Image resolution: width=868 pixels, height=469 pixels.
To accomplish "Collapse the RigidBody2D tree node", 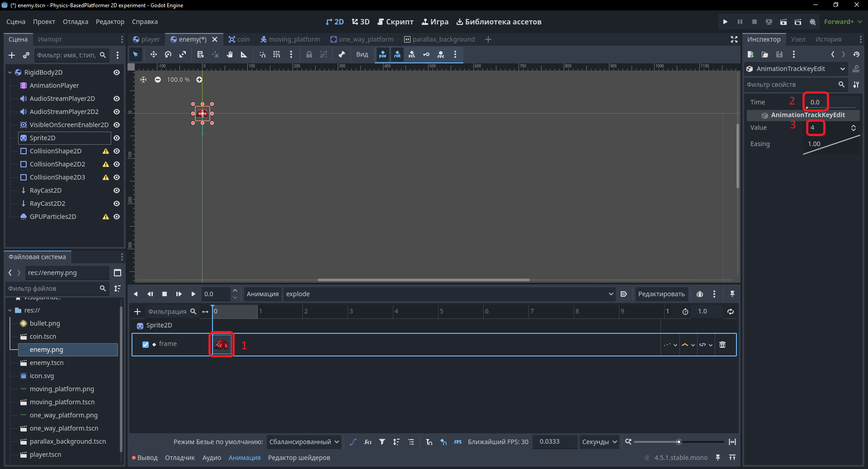I will coord(10,72).
